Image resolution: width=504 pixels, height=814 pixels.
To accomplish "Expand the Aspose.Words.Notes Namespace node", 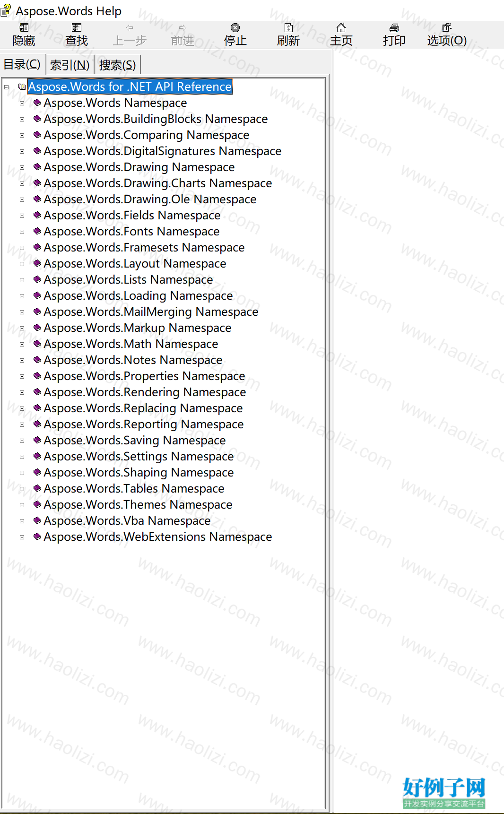I will click(x=22, y=360).
